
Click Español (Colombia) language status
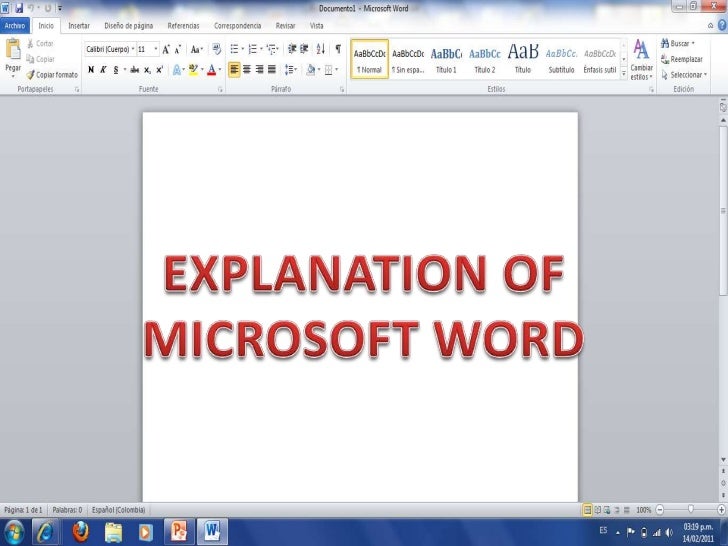click(x=118, y=510)
